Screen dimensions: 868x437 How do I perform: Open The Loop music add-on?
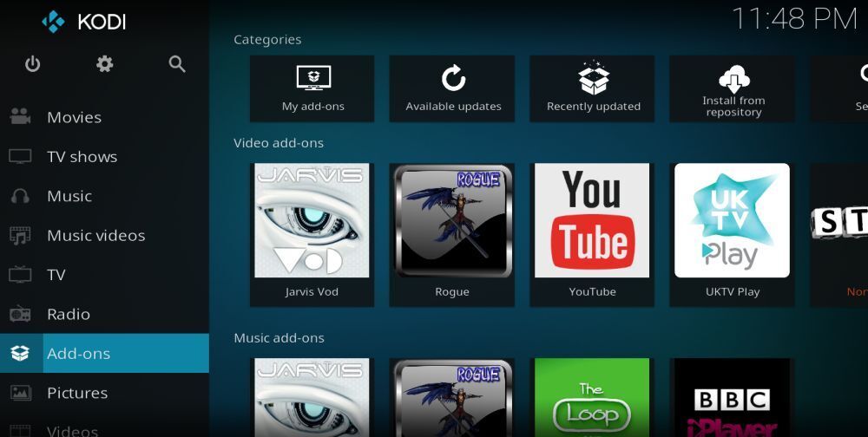coord(592,397)
